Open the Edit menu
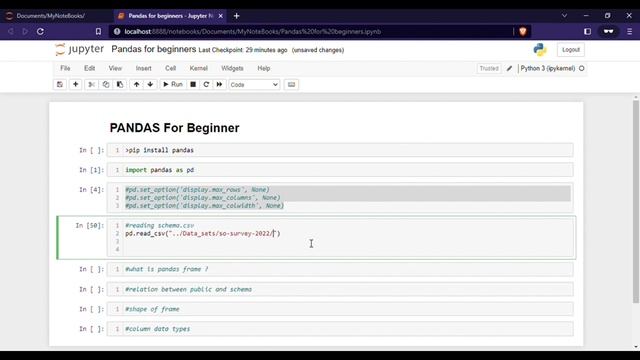Screen dimensions: 640x360 (89, 68)
